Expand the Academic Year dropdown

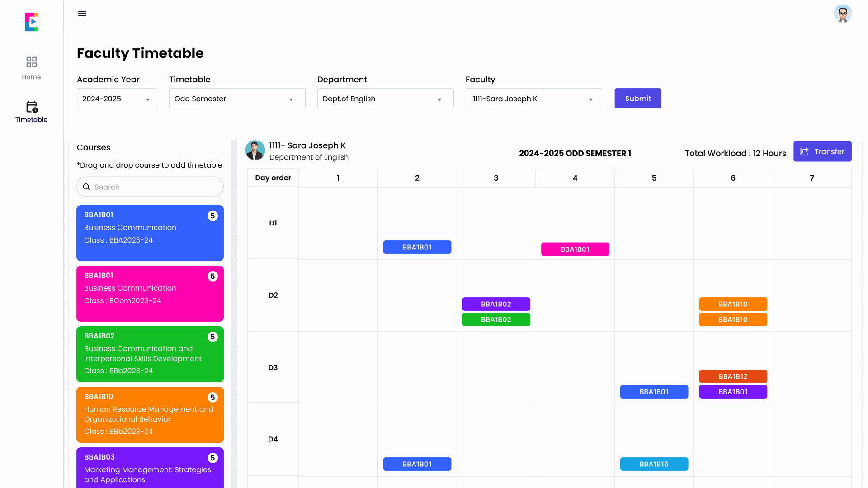pyautogui.click(x=117, y=99)
